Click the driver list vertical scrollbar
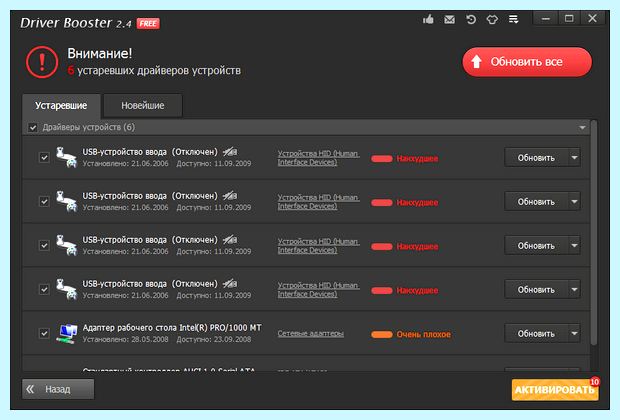Image resolution: width=620 pixels, height=420 pixels. coord(594,233)
